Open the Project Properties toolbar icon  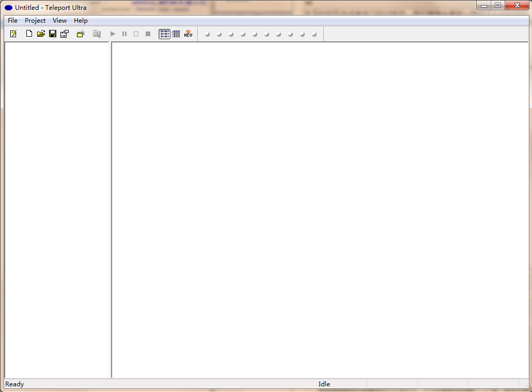65,34
